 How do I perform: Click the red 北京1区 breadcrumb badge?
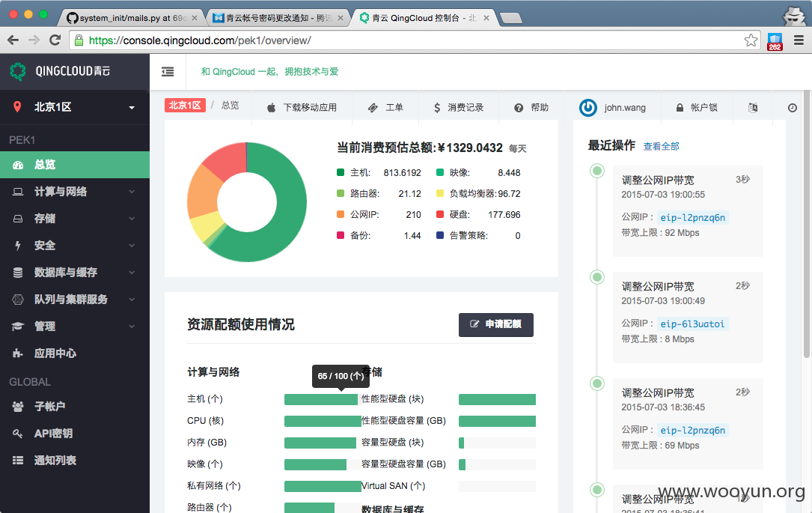click(x=185, y=105)
